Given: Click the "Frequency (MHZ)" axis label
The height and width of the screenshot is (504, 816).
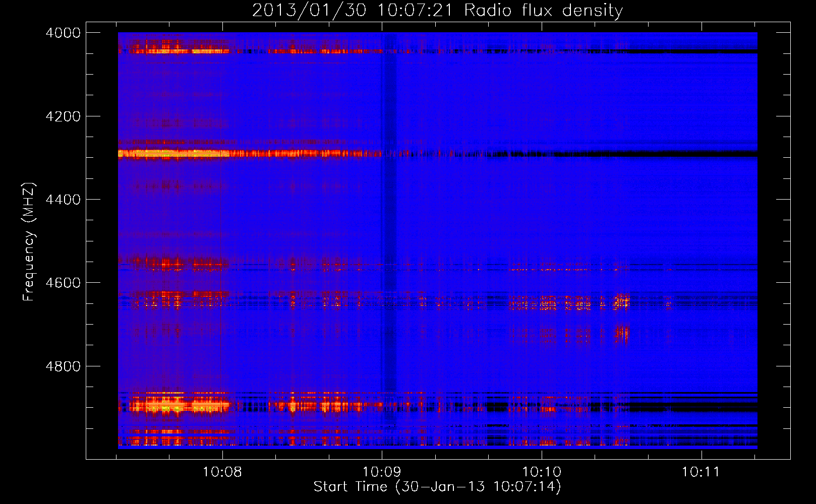Looking at the screenshot, I should [29, 242].
